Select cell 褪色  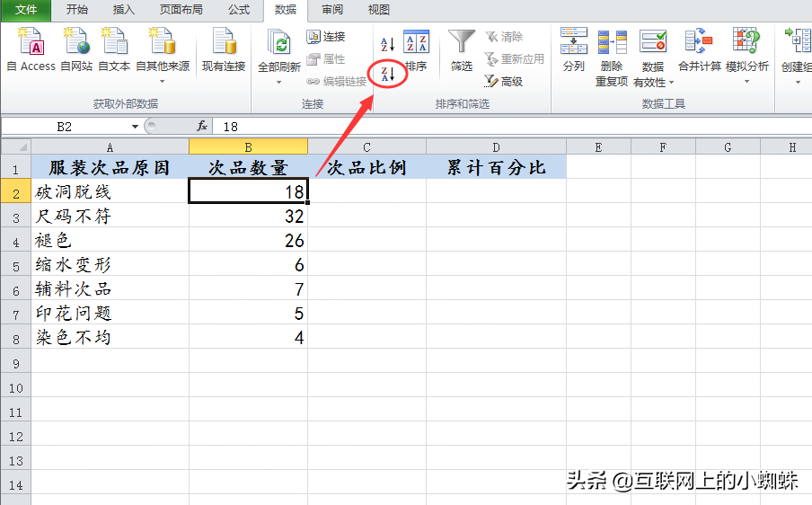click(110, 240)
